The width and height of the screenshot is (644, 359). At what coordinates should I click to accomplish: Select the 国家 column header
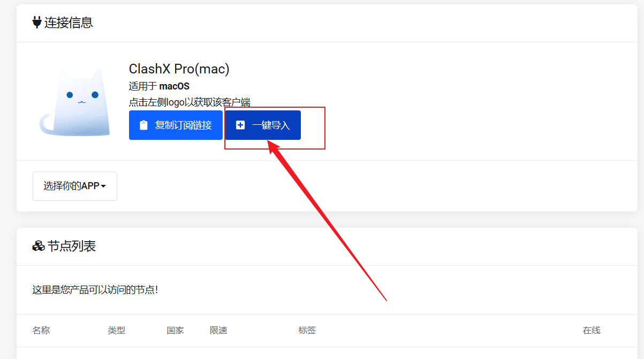(x=176, y=330)
